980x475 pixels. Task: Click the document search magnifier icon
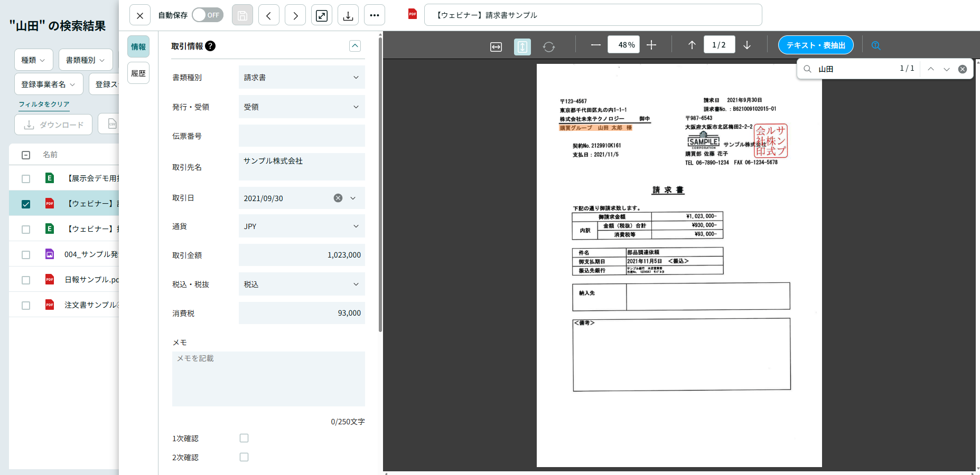(x=876, y=45)
